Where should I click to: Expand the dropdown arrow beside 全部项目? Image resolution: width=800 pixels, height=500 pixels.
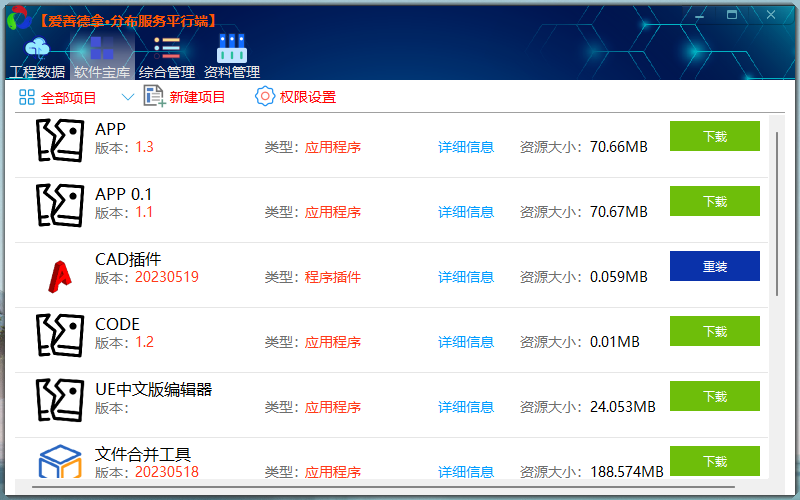click(127, 97)
